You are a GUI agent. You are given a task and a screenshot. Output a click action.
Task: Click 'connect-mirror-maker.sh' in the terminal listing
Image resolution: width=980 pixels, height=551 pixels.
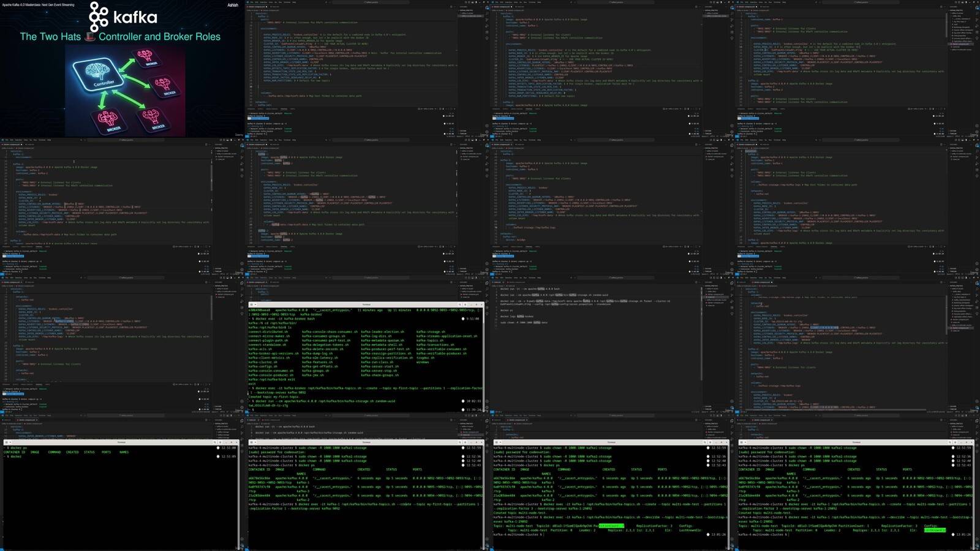click(269, 336)
